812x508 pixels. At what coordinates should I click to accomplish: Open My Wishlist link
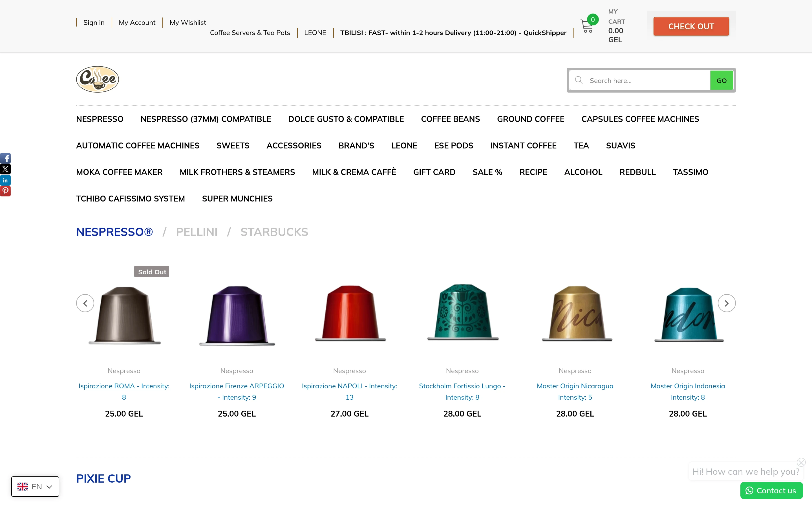pos(187,23)
